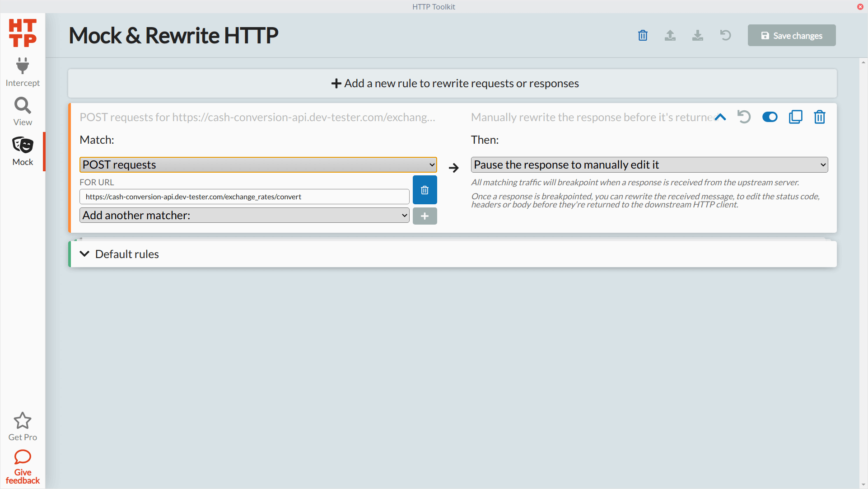The width and height of the screenshot is (868, 489).
Task: Click the HTTP Toolkit logo
Action: 23,33
